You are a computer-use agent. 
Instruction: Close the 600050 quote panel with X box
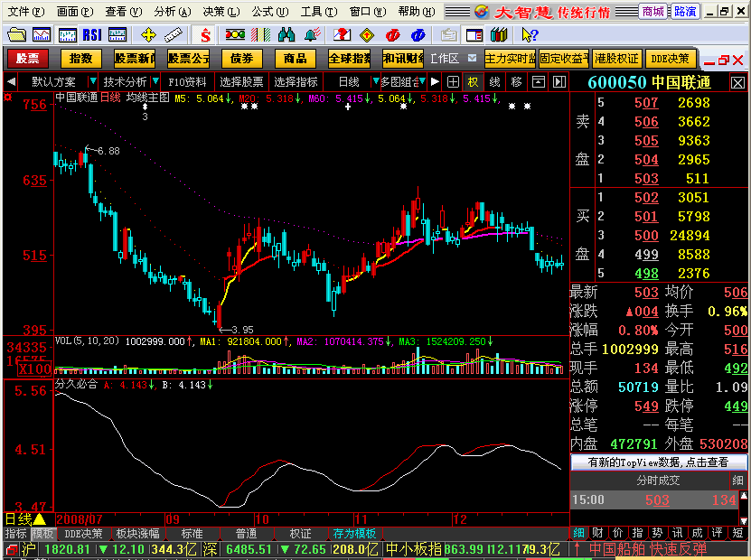click(737, 83)
